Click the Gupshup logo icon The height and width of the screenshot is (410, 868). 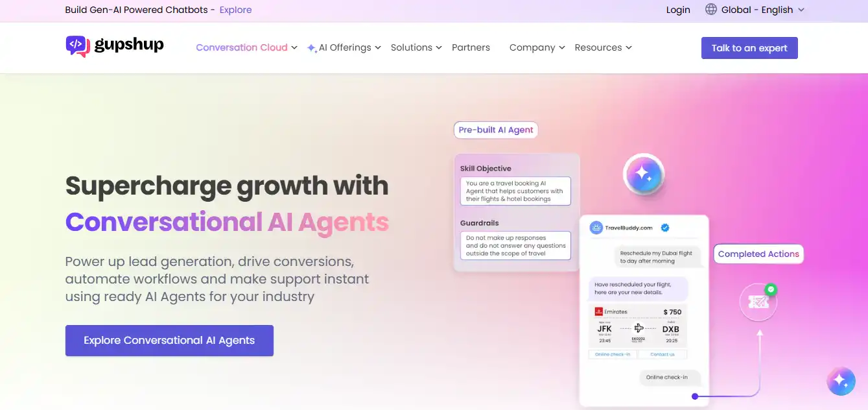click(77, 46)
